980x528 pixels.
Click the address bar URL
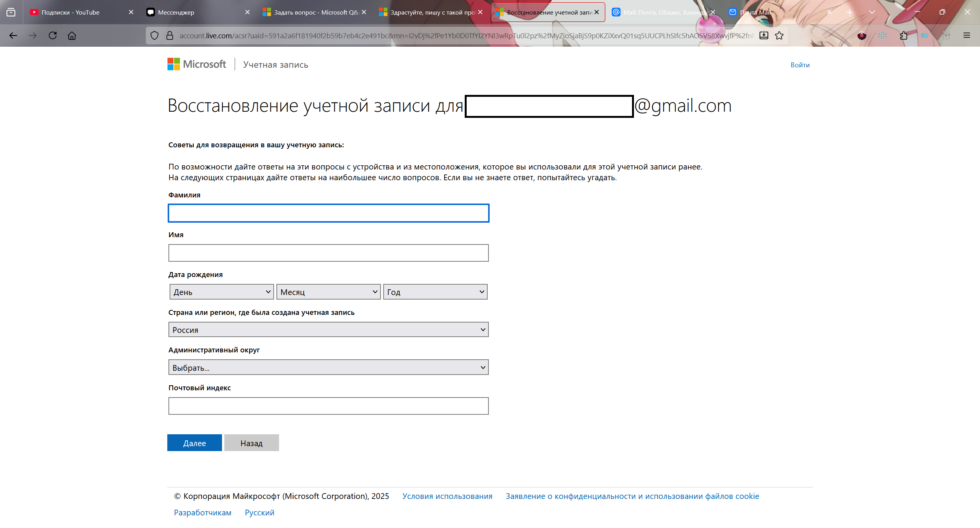pos(466,36)
